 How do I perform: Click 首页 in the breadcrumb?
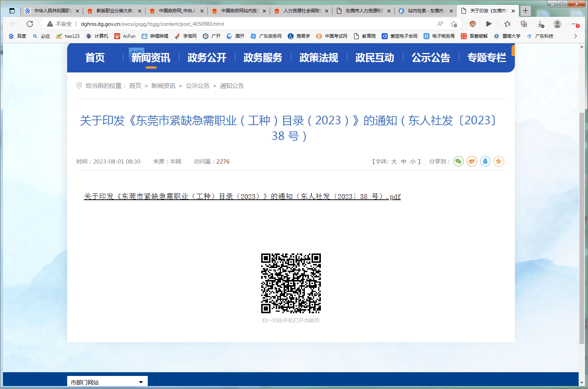click(135, 86)
